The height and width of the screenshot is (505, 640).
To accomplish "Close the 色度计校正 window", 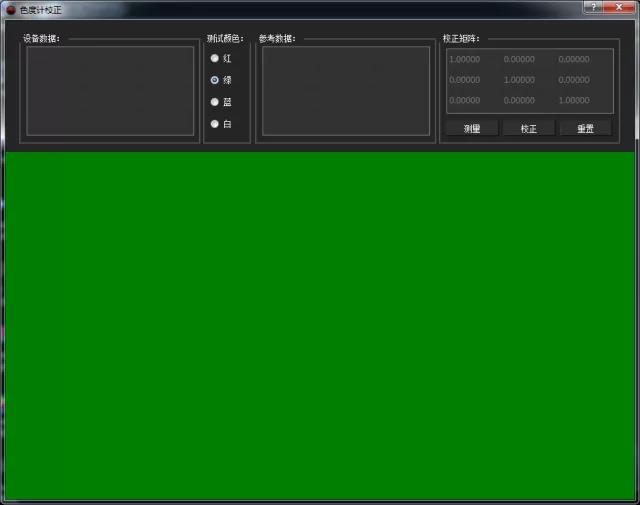I will [620, 7].
